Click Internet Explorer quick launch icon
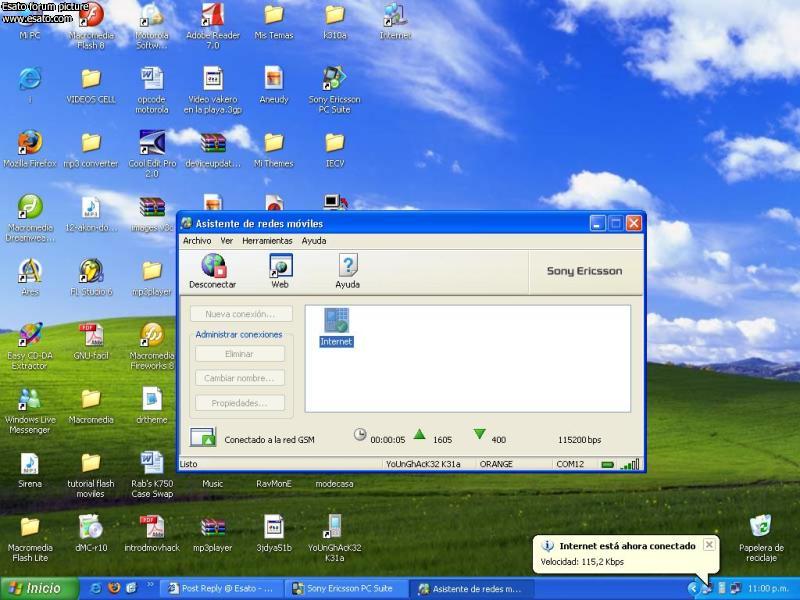 tap(95, 588)
